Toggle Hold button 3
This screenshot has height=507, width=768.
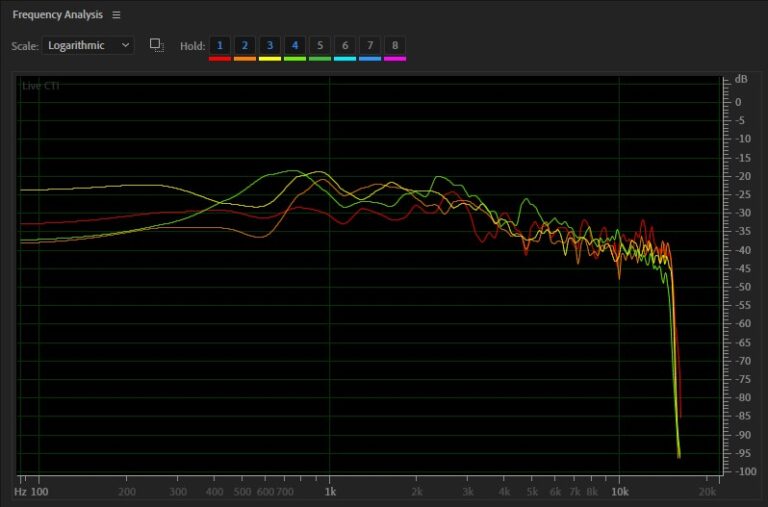pyautogui.click(x=269, y=46)
